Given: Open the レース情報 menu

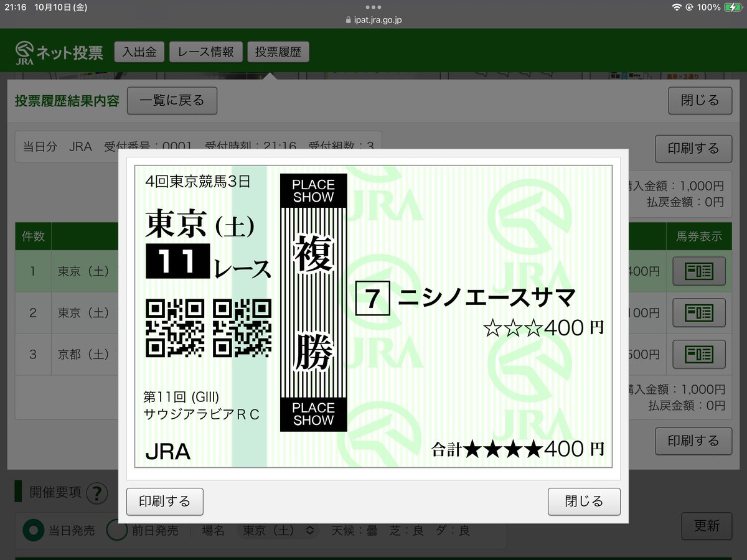Looking at the screenshot, I should (x=205, y=52).
